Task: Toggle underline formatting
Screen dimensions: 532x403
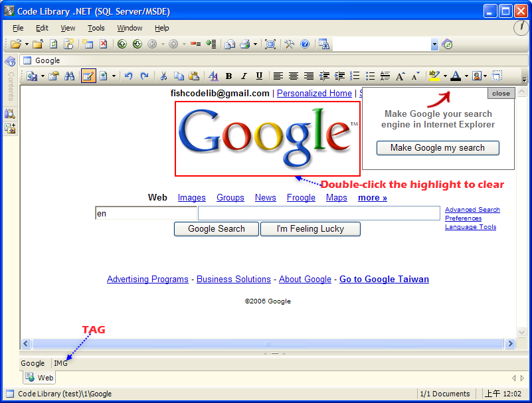Action: point(259,76)
